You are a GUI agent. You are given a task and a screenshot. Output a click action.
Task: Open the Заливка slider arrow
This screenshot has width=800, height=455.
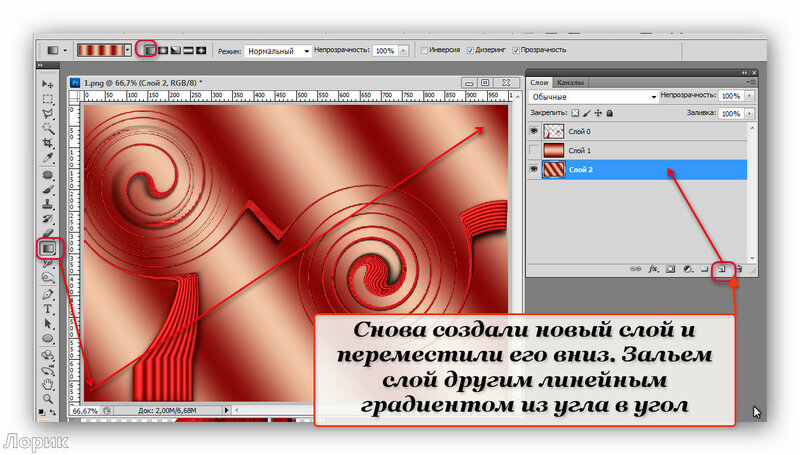749,113
